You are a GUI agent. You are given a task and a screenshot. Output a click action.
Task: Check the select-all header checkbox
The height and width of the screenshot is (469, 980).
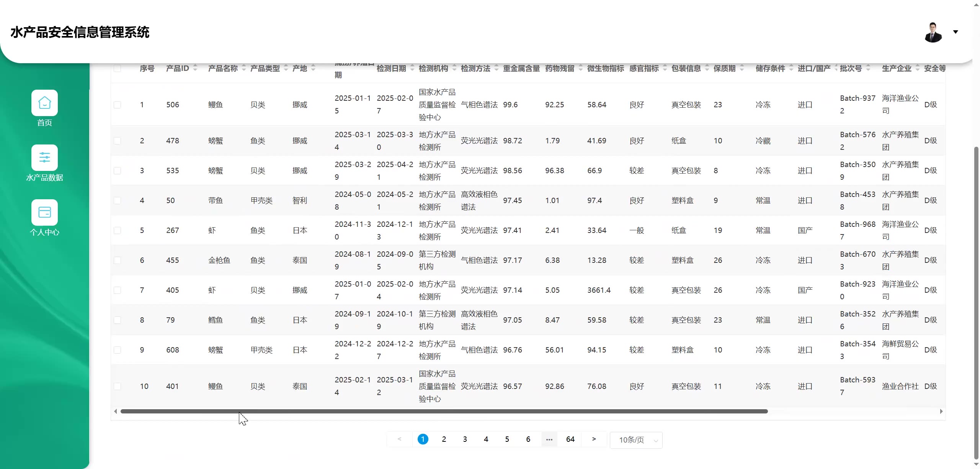coord(118,69)
